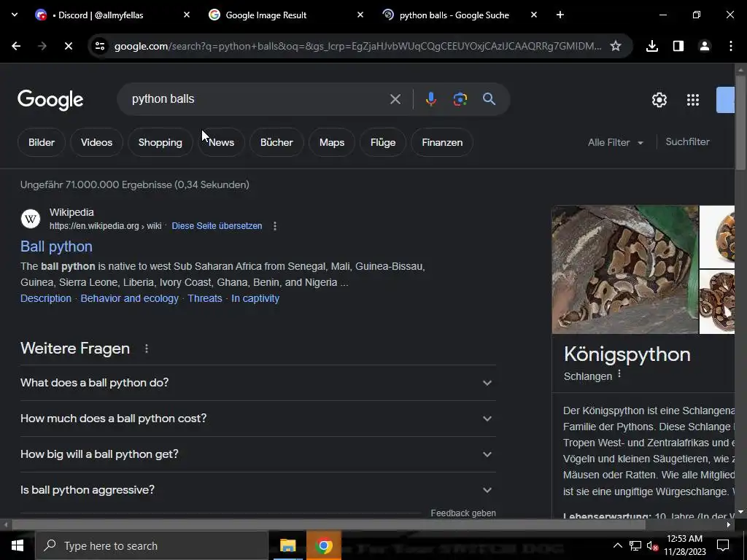
Task: Submit search with magnifying glass icon
Action: click(489, 99)
